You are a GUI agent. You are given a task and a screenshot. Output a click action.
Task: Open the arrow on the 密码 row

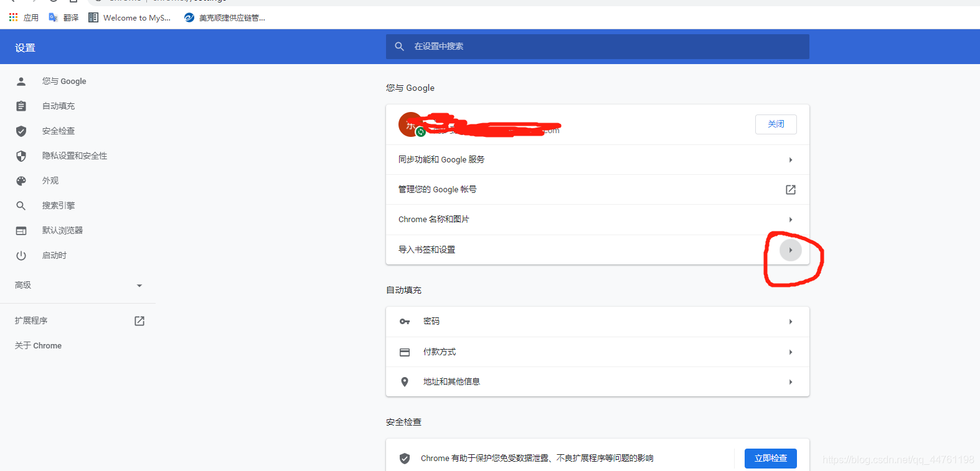(791, 322)
